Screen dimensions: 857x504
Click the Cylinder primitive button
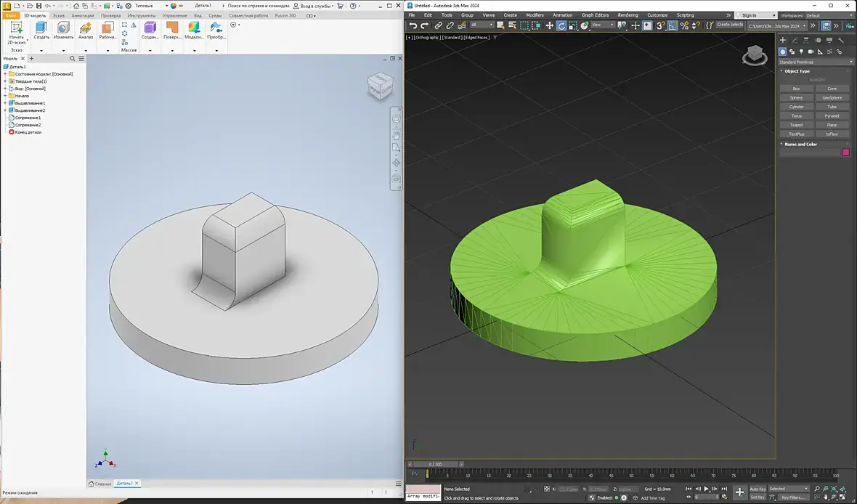796,107
